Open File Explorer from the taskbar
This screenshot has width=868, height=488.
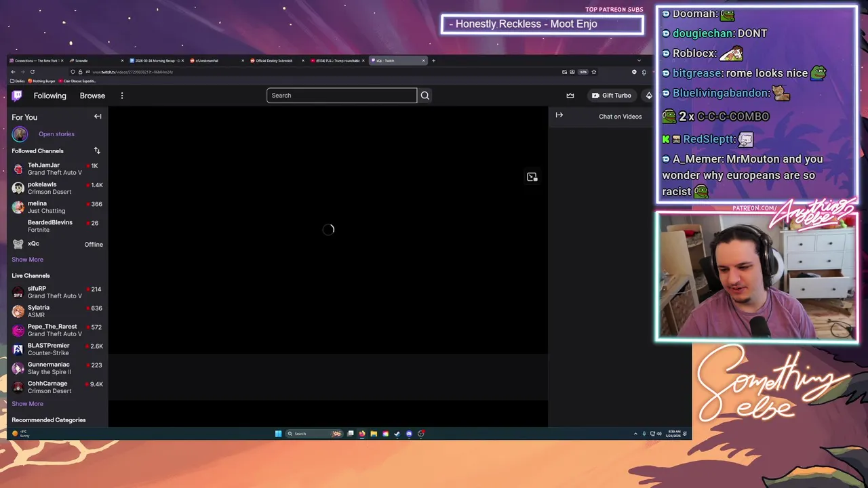[374, 434]
